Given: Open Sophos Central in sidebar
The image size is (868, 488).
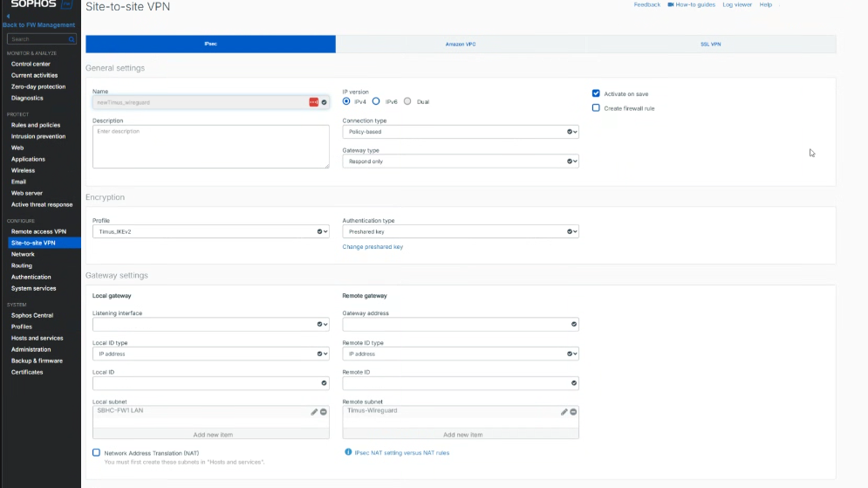Looking at the screenshot, I should tap(32, 315).
